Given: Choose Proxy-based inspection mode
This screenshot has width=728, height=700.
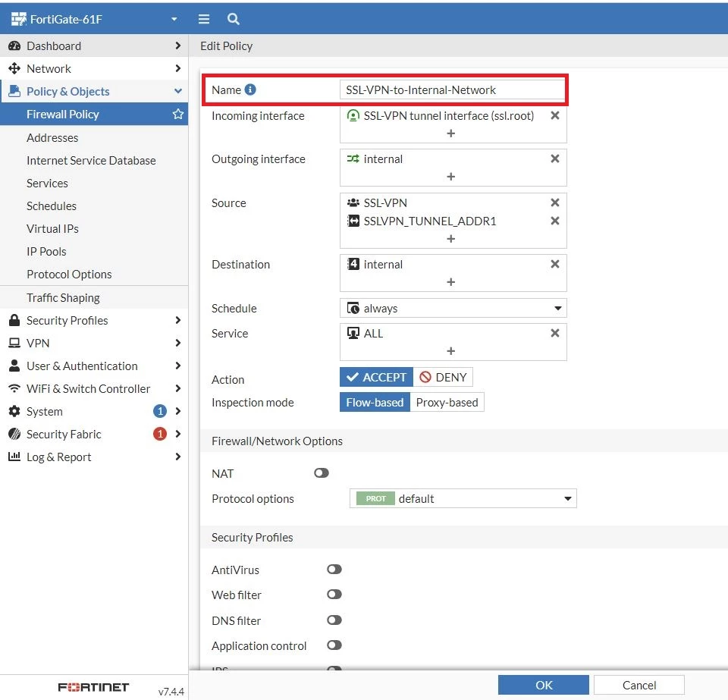Looking at the screenshot, I should (447, 403).
